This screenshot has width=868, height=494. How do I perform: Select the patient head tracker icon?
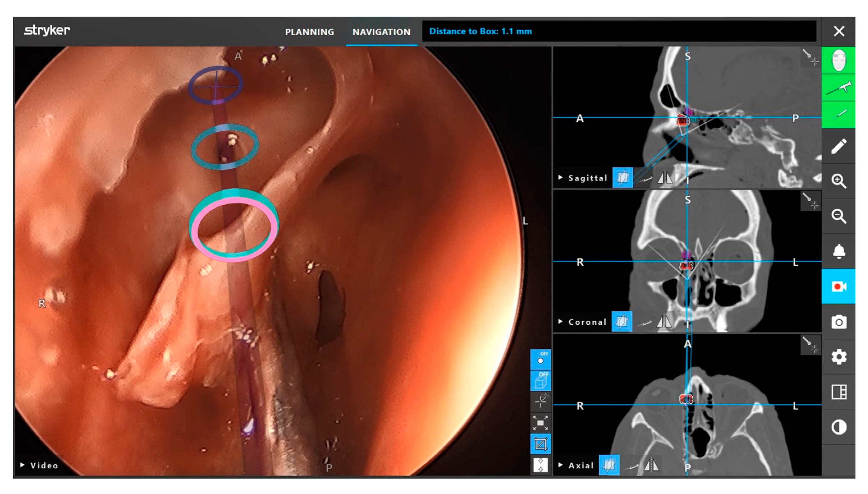(838, 60)
